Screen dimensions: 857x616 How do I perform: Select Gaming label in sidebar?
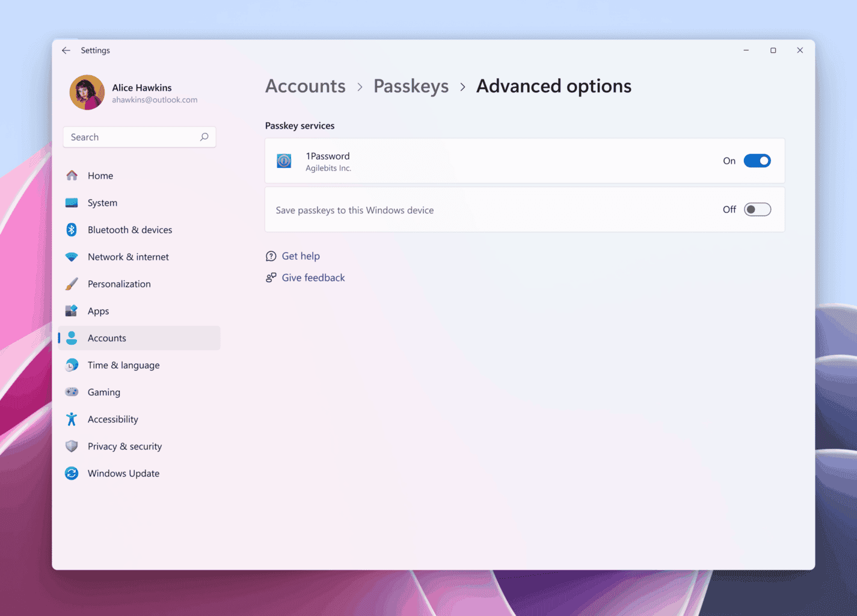click(x=104, y=392)
